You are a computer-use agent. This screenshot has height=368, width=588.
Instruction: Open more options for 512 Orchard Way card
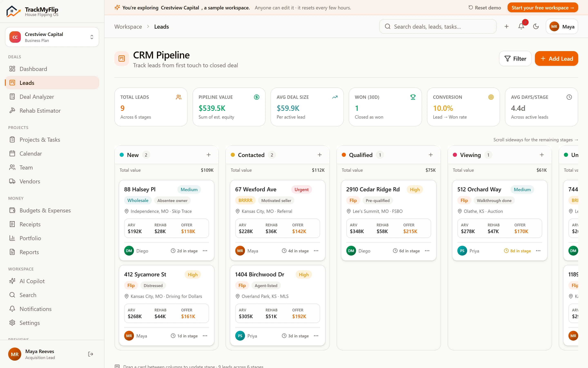coord(538,251)
